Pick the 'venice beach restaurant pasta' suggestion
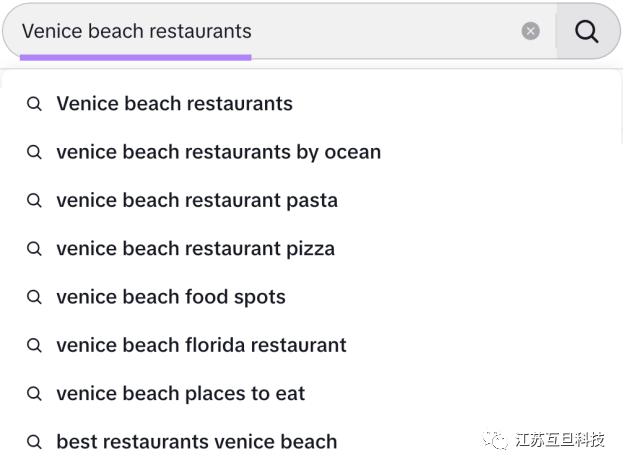Viewport: 624px width, 467px height. click(x=197, y=200)
